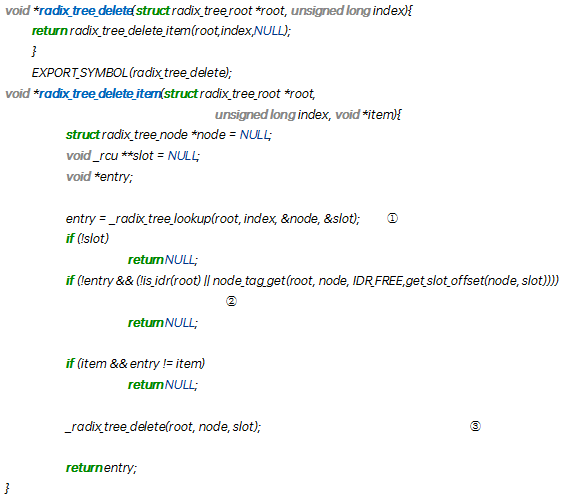Image resolution: width=564 pixels, height=500 pixels.
Task: Click the circled number 2 marker
Action: [x=231, y=301]
